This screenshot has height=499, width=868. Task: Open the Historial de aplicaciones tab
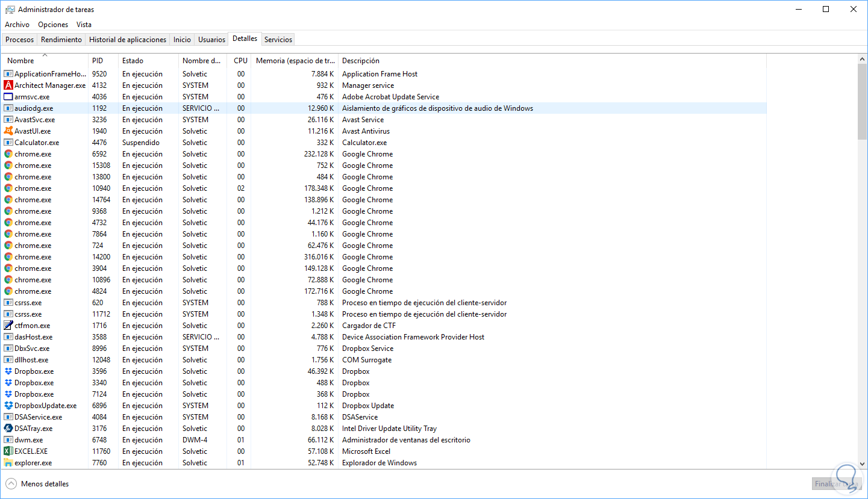(x=128, y=40)
